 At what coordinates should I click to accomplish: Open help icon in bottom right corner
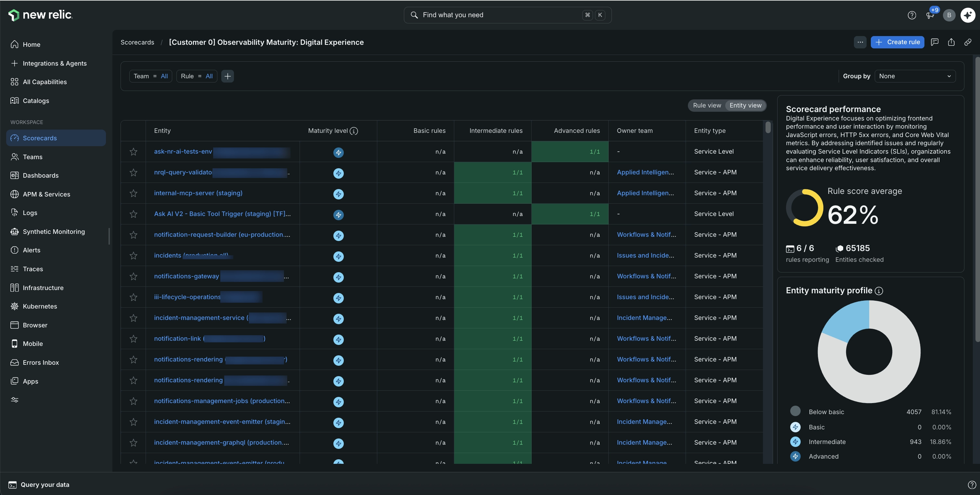(972, 485)
